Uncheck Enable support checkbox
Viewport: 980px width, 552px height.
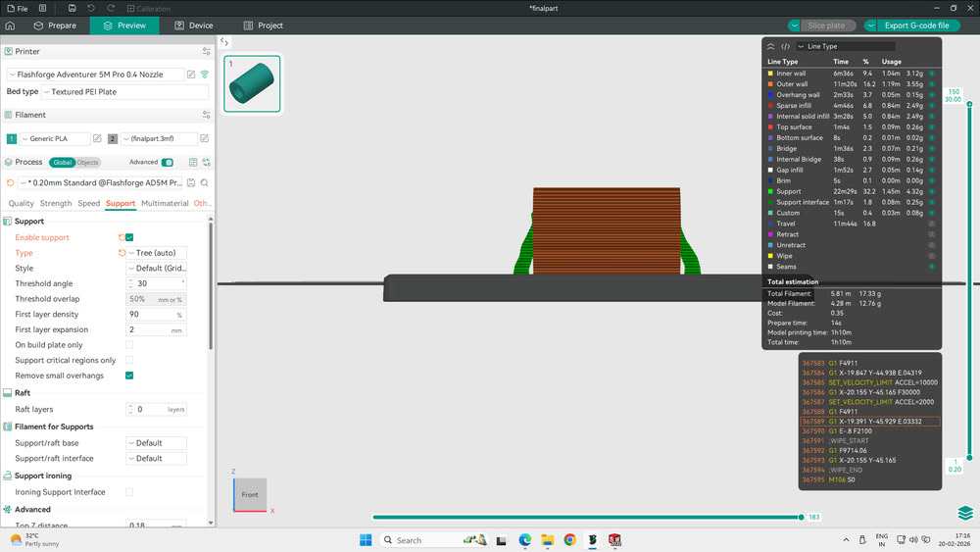[x=129, y=237]
